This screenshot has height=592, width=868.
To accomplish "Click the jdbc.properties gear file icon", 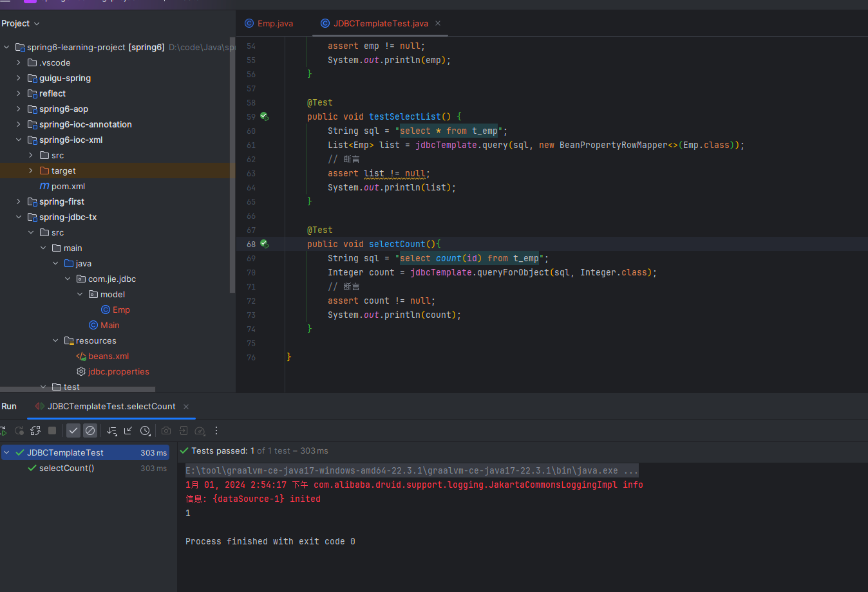I will coord(81,371).
